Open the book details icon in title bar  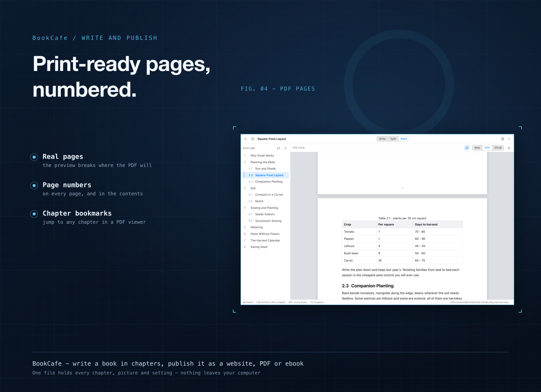[x=502, y=139]
